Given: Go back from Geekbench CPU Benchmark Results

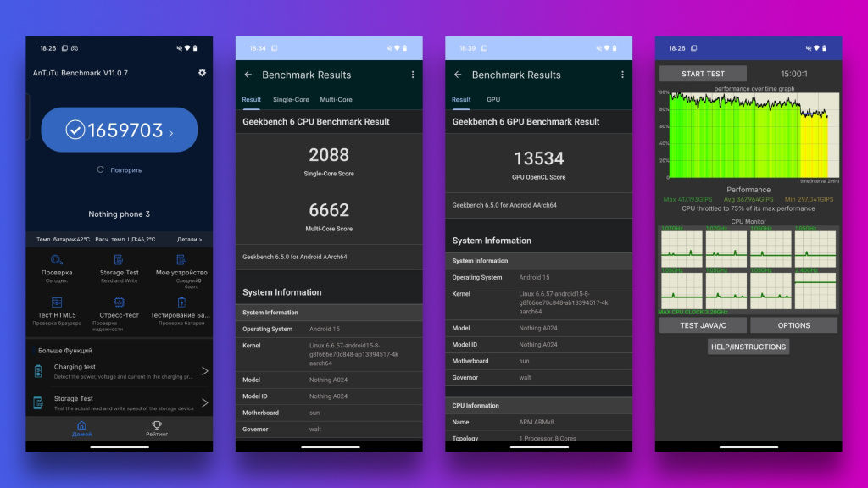Looking at the screenshot, I should click(x=248, y=75).
